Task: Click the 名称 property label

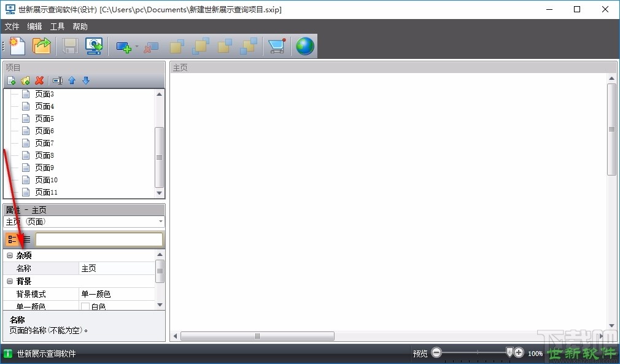Action: [24, 268]
